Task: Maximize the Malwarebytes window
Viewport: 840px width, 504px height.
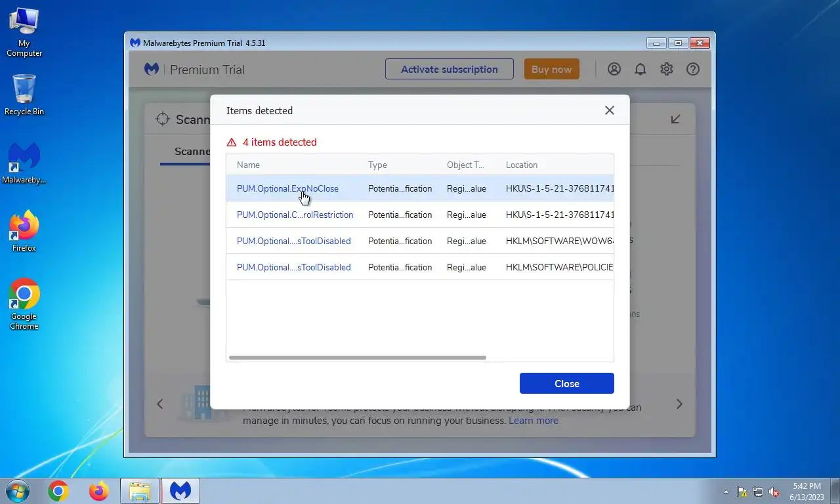Action: (x=678, y=43)
